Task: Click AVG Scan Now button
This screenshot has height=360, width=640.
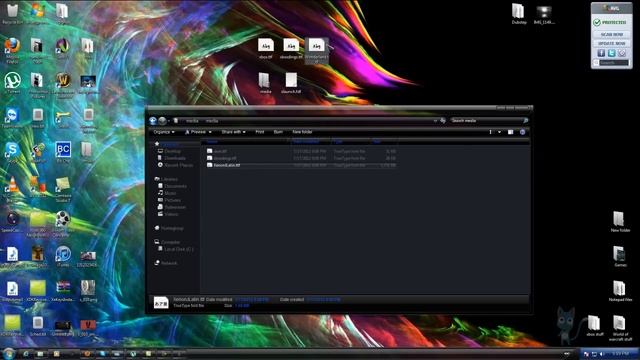Action: [x=611, y=35]
